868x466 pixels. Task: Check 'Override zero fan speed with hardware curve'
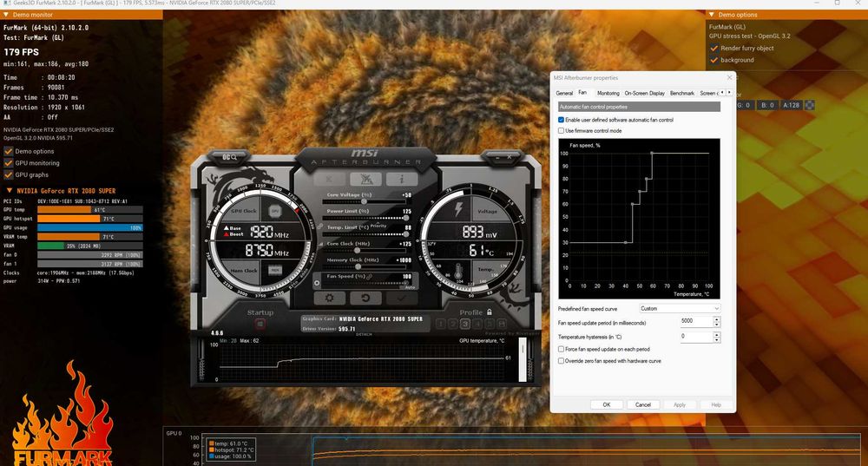(561, 360)
